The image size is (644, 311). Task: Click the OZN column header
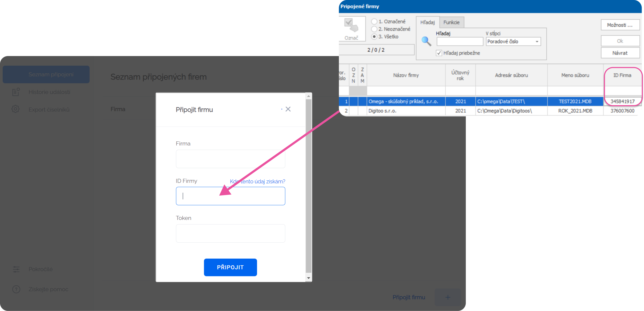coord(353,75)
